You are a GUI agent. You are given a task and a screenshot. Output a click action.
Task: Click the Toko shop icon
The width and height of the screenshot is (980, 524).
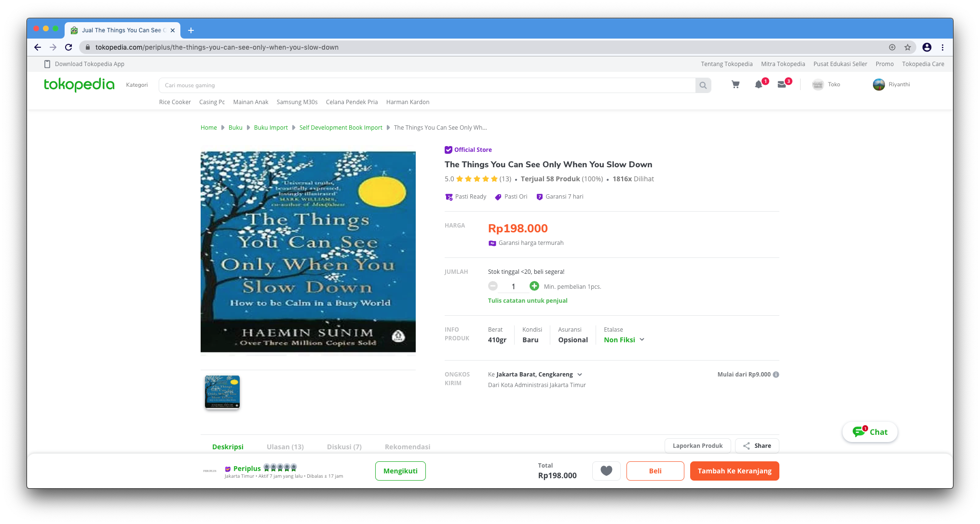click(x=818, y=84)
